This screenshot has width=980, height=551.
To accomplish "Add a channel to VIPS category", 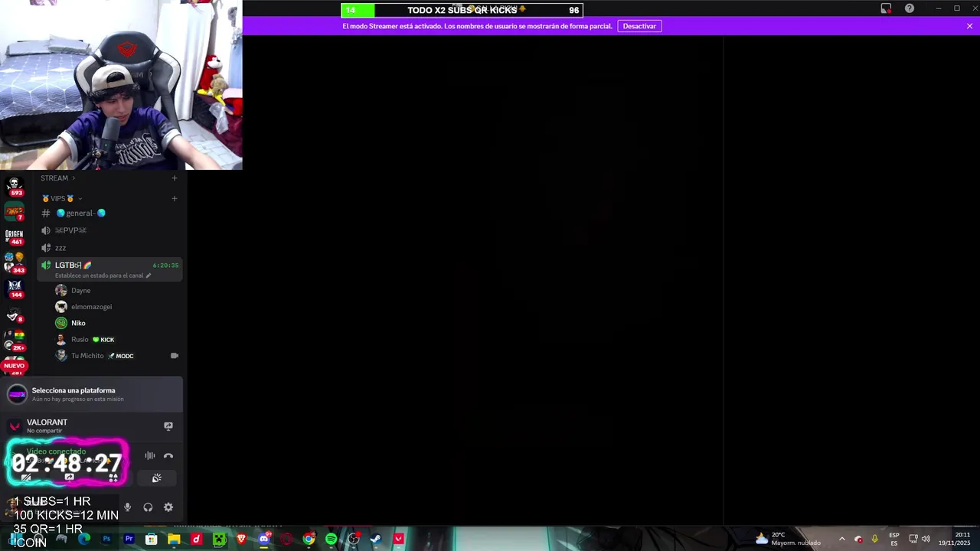I will pos(175,199).
